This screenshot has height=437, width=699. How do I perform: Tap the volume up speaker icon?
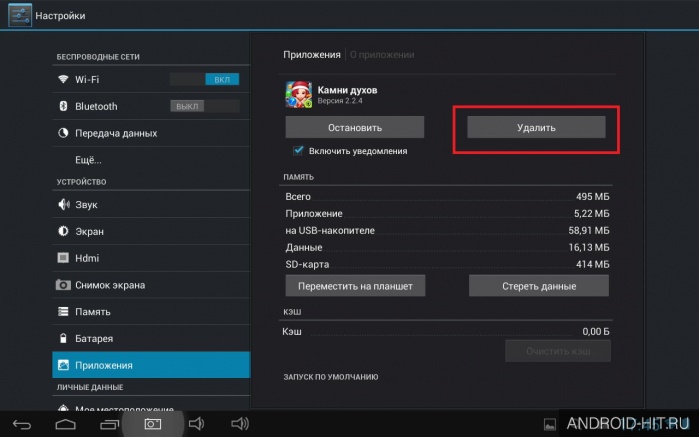[x=240, y=424]
